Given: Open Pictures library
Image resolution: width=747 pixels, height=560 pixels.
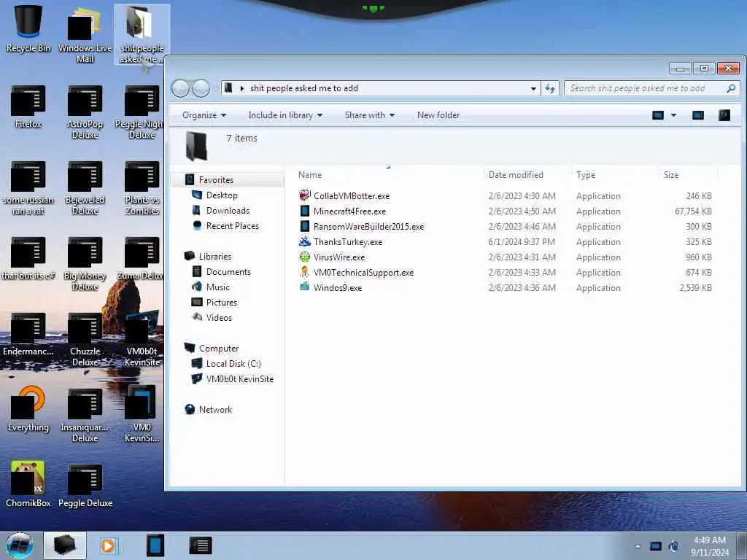Looking at the screenshot, I should [x=222, y=302].
